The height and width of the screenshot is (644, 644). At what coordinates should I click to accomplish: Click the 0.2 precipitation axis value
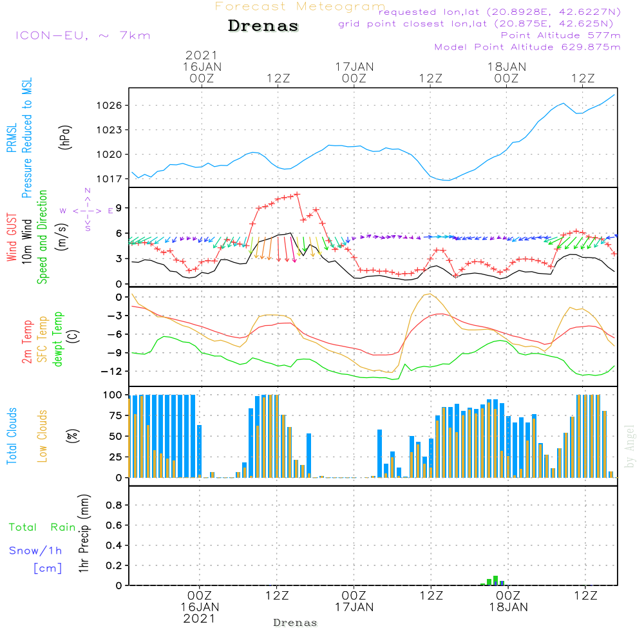(x=114, y=565)
